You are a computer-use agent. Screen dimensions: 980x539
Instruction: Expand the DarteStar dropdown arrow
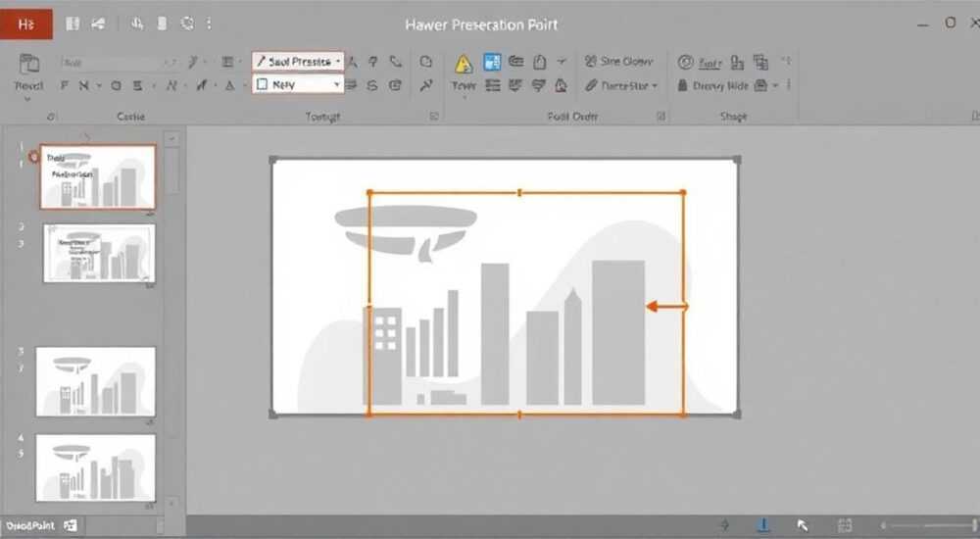tap(655, 85)
